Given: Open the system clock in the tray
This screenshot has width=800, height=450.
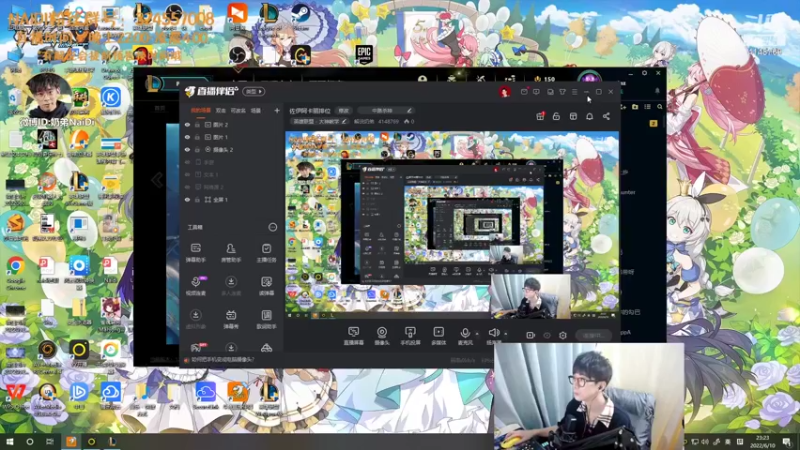Looking at the screenshot, I should point(762,441).
